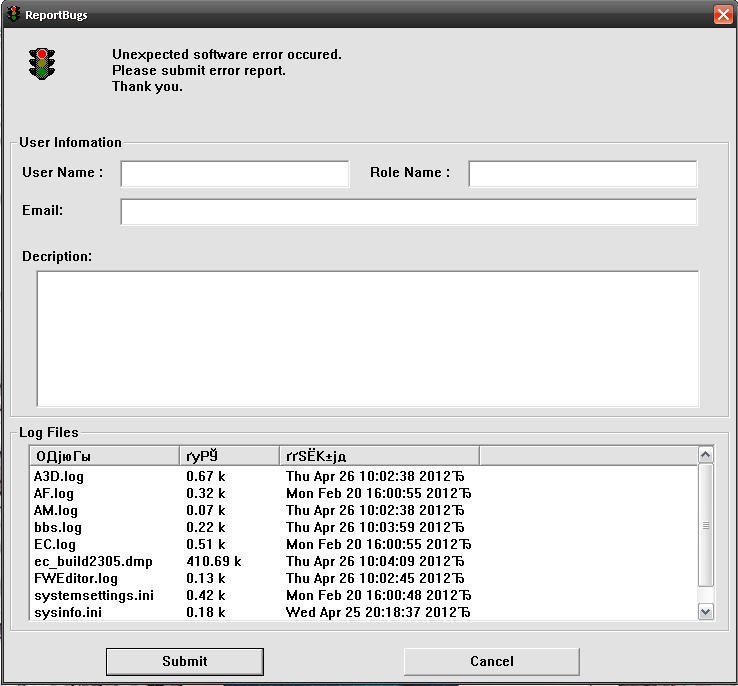The height and width of the screenshot is (686, 738).
Task: Click the second (size) column header
Action: (229, 456)
